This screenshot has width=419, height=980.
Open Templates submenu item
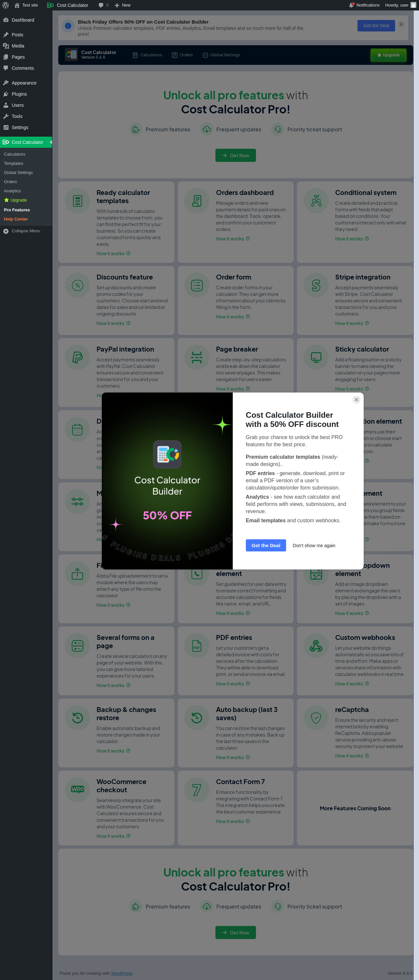click(x=14, y=163)
